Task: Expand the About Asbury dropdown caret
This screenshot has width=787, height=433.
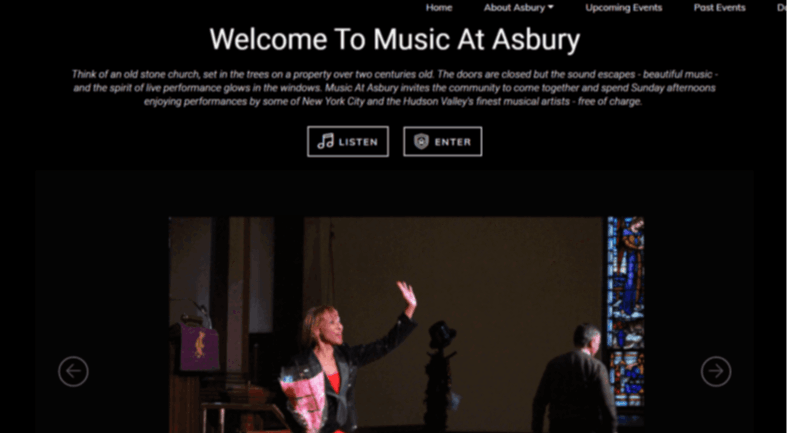Action: [x=551, y=8]
